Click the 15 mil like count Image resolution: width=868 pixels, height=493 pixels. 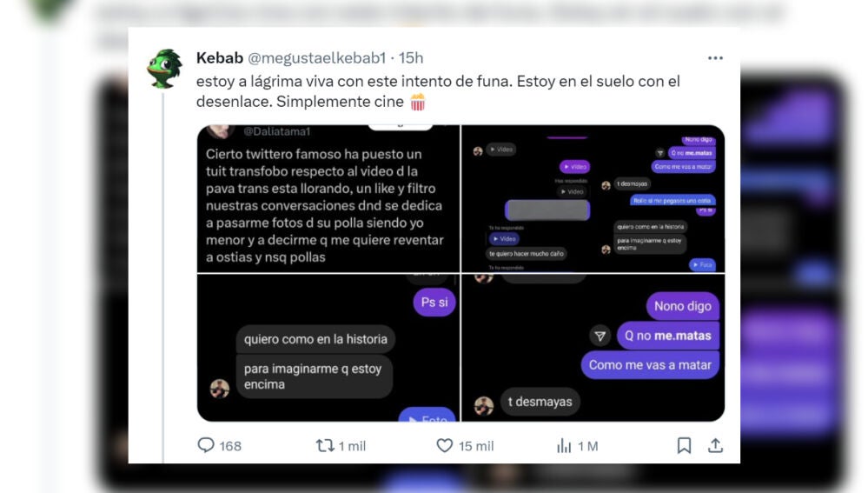[x=476, y=446]
